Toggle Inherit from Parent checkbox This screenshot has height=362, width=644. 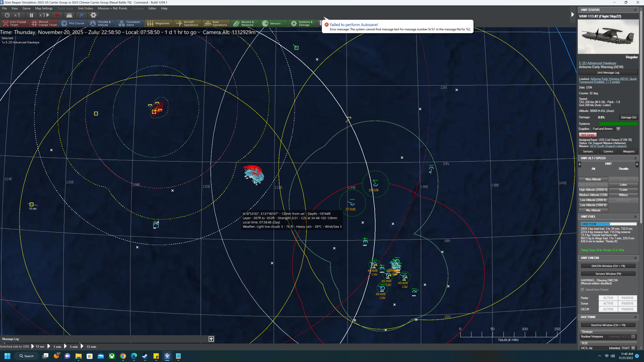tap(583, 289)
